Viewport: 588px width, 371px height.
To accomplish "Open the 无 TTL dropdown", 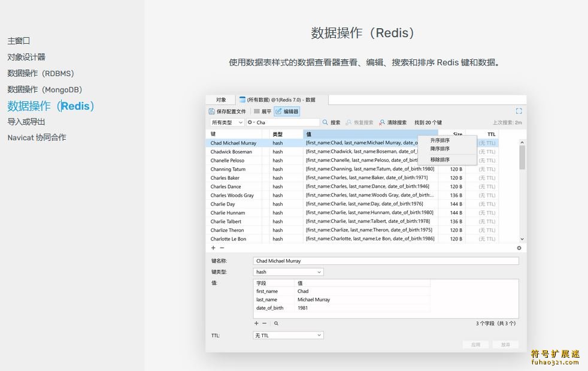I will pyautogui.click(x=288, y=335).
